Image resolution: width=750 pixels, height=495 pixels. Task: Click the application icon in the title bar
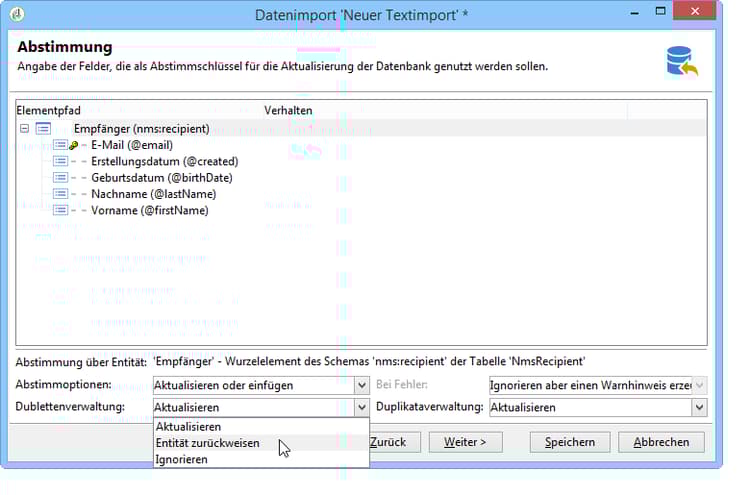pyautogui.click(x=17, y=14)
